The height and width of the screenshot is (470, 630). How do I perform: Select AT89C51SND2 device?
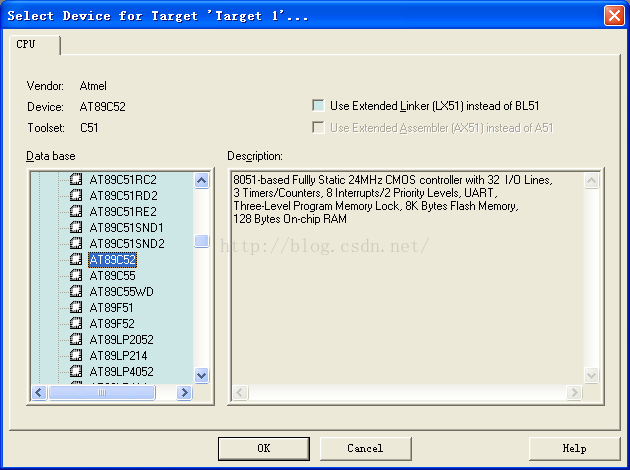pyautogui.click(x=127, y=244)
